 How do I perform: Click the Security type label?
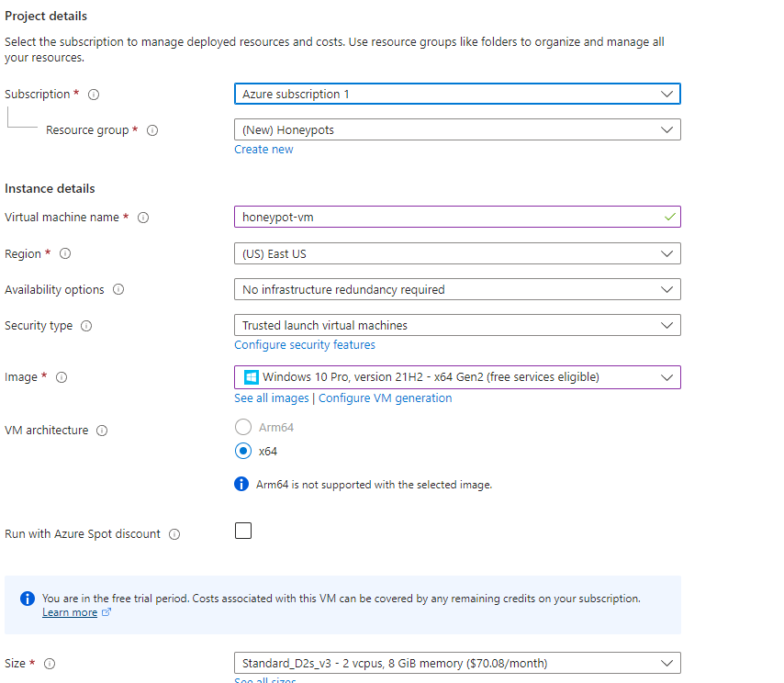coord(39,326)
